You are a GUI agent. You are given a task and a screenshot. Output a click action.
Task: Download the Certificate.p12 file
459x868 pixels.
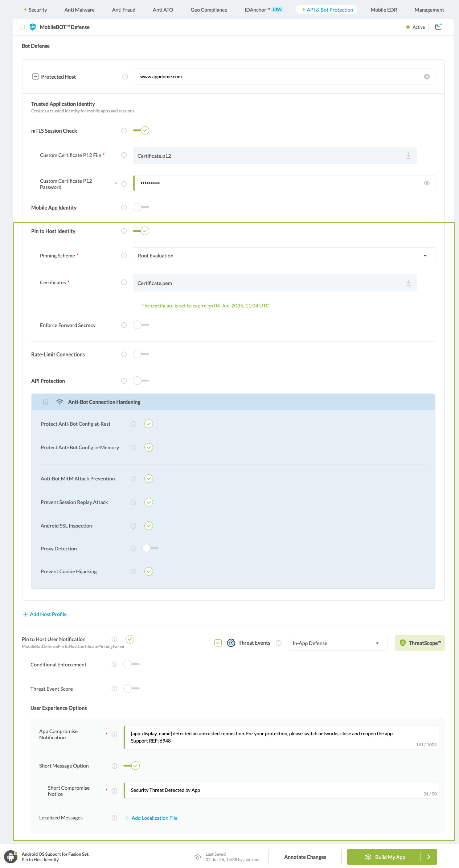point(408,156)
